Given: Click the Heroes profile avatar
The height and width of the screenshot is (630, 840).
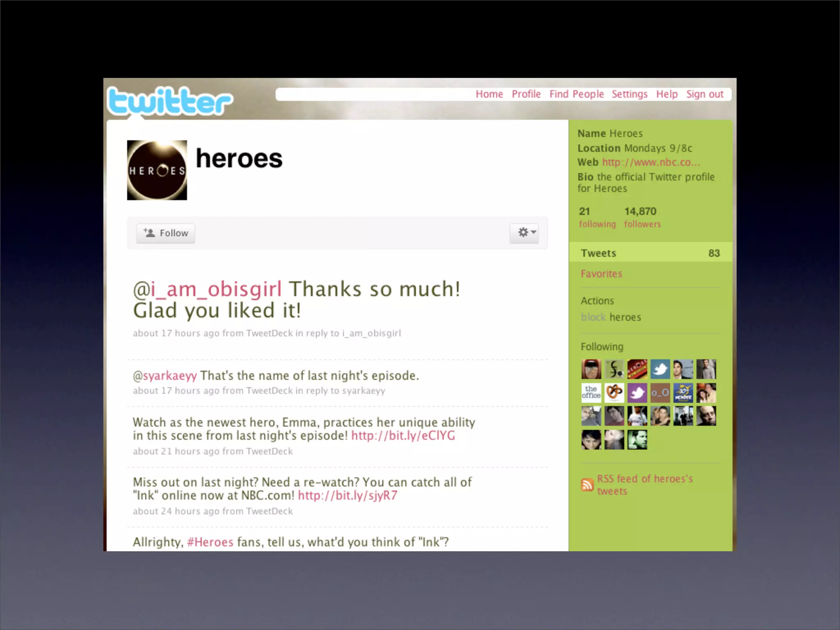Looking at the screenshot, I should pos(157,170).
